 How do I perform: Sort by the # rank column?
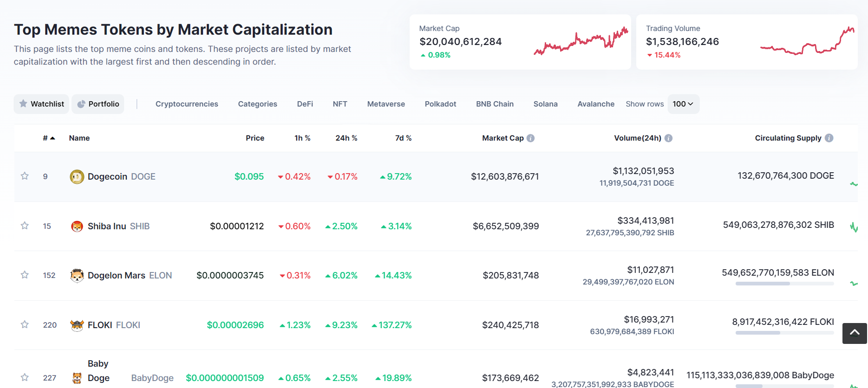click(x=49, y=138)
